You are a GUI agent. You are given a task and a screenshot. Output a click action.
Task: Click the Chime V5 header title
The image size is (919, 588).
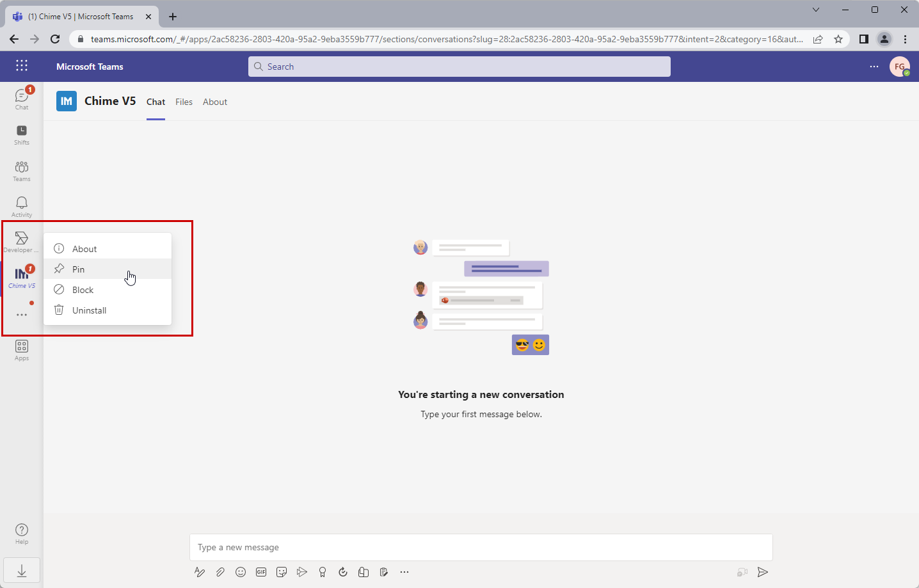pos(110,101)
